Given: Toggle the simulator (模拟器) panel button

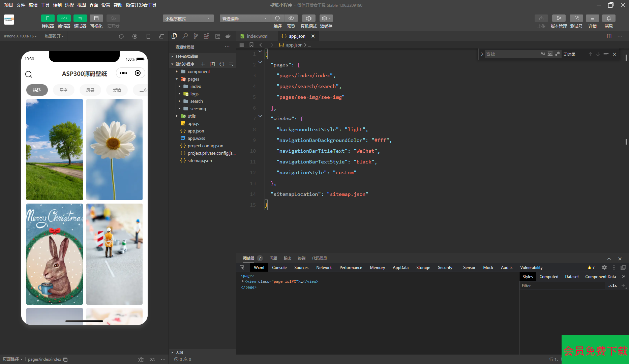Looking at the screenshot, I should pyautogui.click(x=48, y=19).
